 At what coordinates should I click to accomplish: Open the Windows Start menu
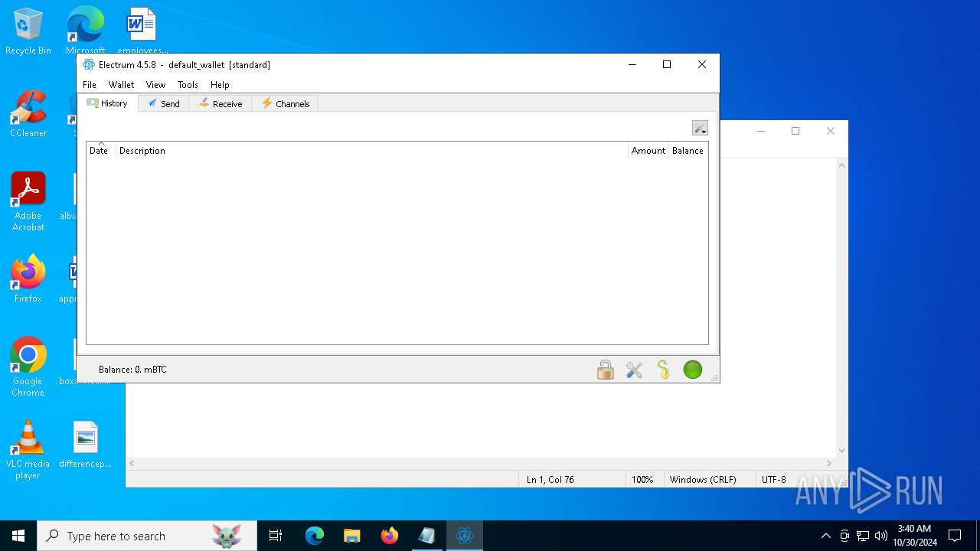(18, 536)
